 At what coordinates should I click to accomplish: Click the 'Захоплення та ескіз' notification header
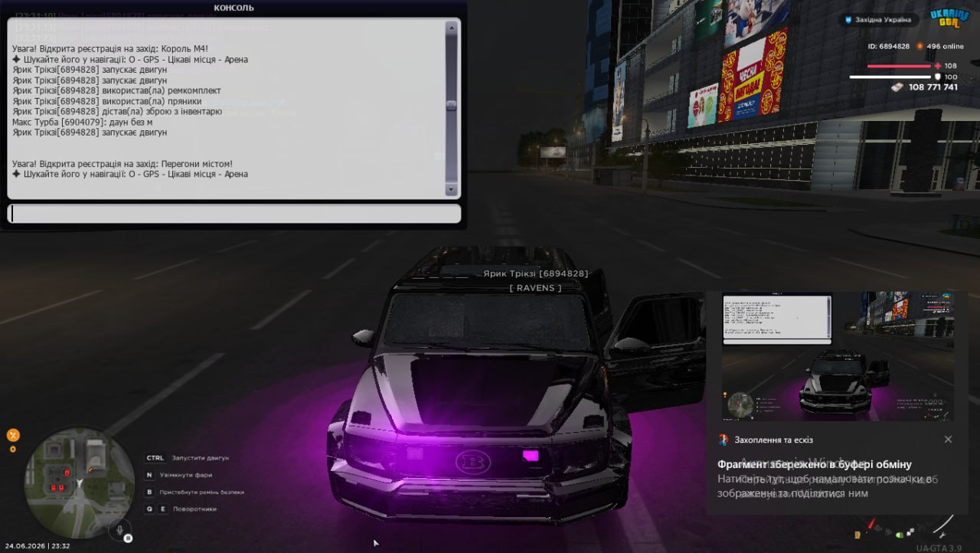coord(773,440)
